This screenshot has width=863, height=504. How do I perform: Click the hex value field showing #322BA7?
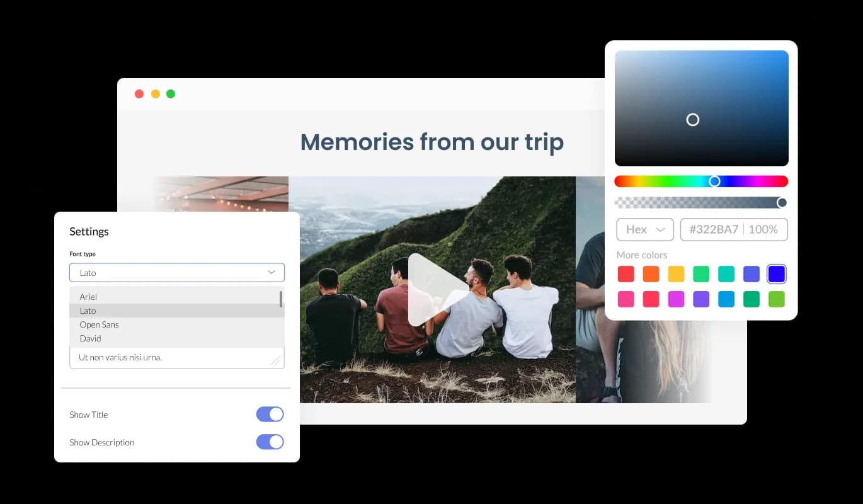pyautogui.click(x=734, y=229)
